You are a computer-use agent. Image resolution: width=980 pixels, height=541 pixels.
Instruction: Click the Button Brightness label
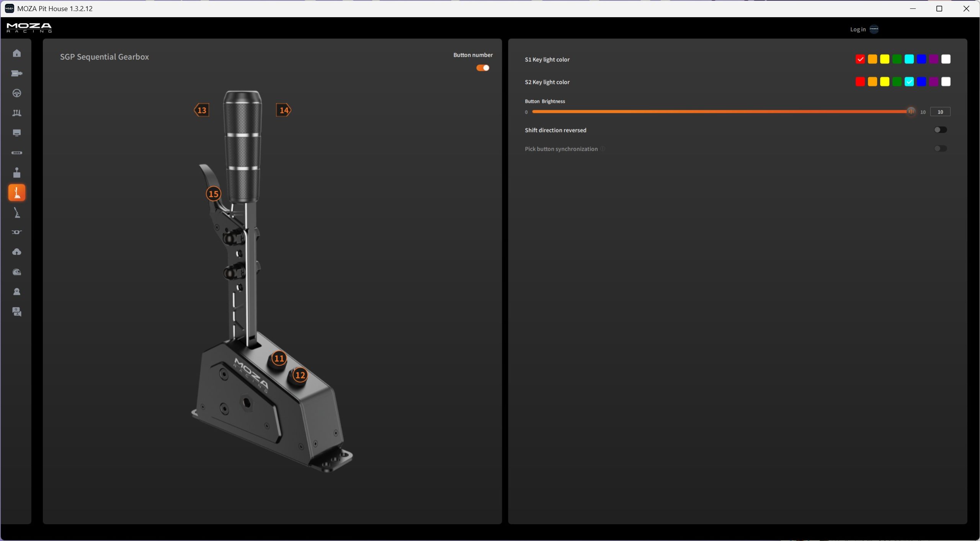click(x=545, y=101)
